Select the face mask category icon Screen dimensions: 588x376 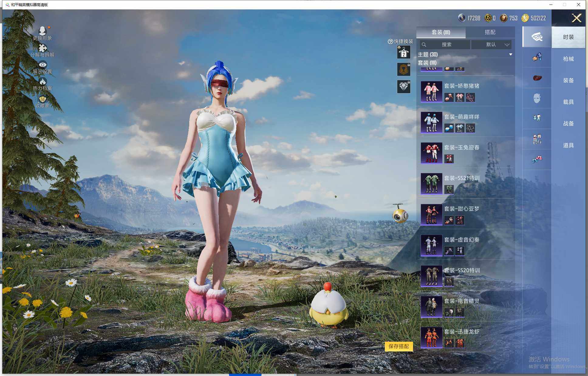tap(537, 98)
